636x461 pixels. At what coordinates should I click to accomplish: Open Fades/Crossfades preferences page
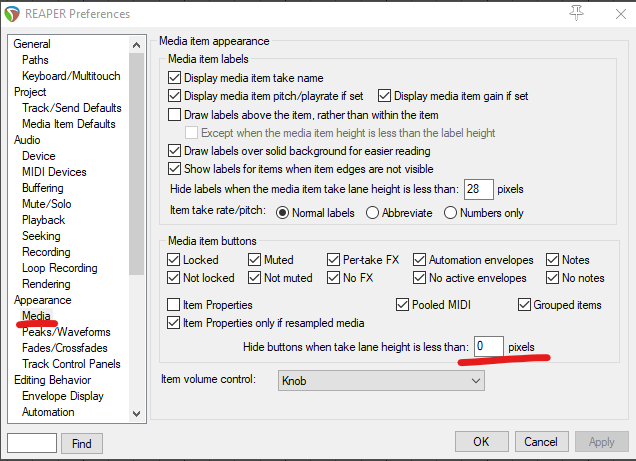coord(64,348)
